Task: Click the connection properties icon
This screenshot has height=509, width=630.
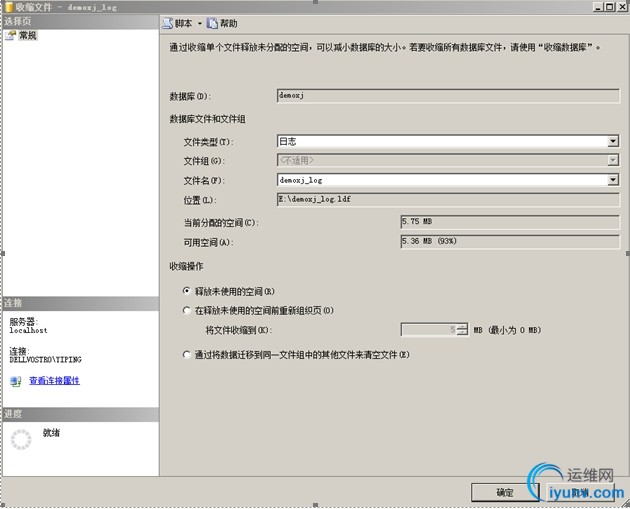Action: click(x=16, y=381)
